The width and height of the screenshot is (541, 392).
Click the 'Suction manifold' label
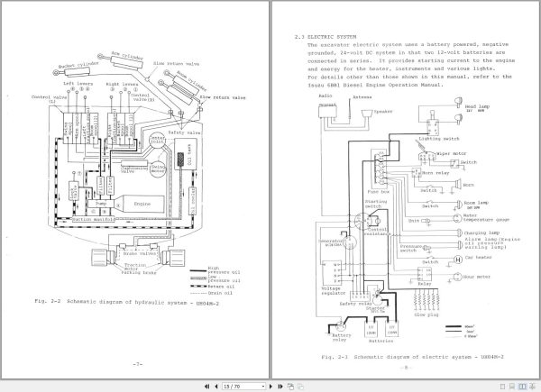94,219
